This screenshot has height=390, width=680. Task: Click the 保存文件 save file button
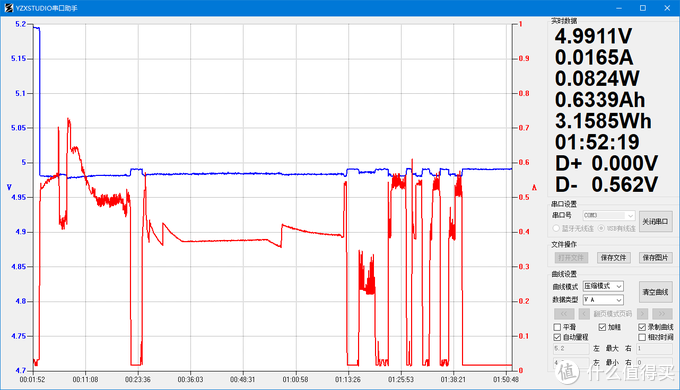pyautogui.click(x=613, y=258)
